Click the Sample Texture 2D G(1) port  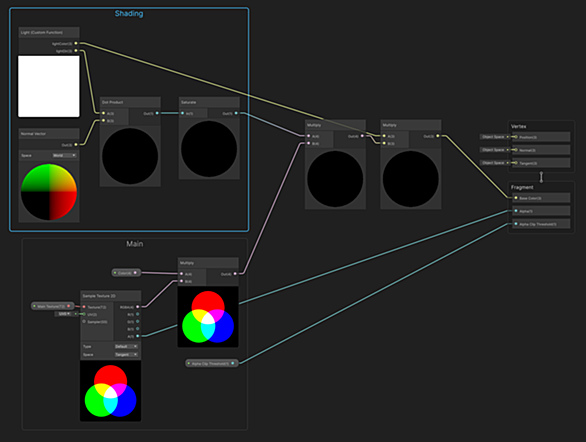click(x=138, y=321)
